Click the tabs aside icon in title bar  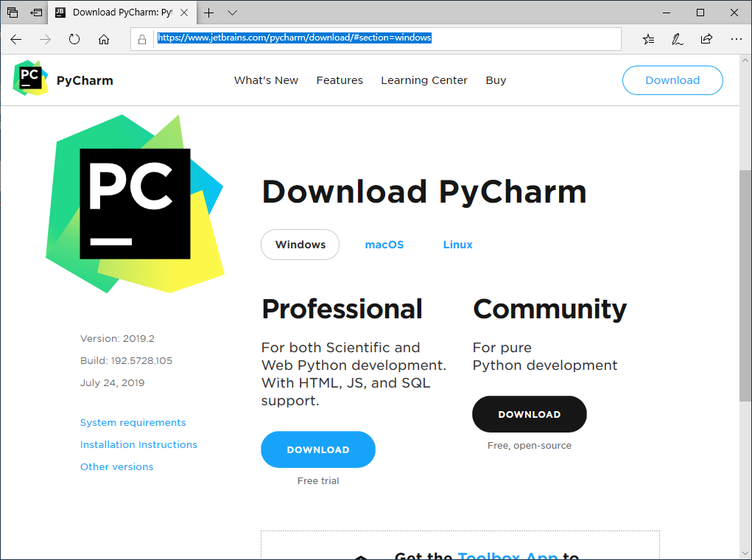pos(13,13)
